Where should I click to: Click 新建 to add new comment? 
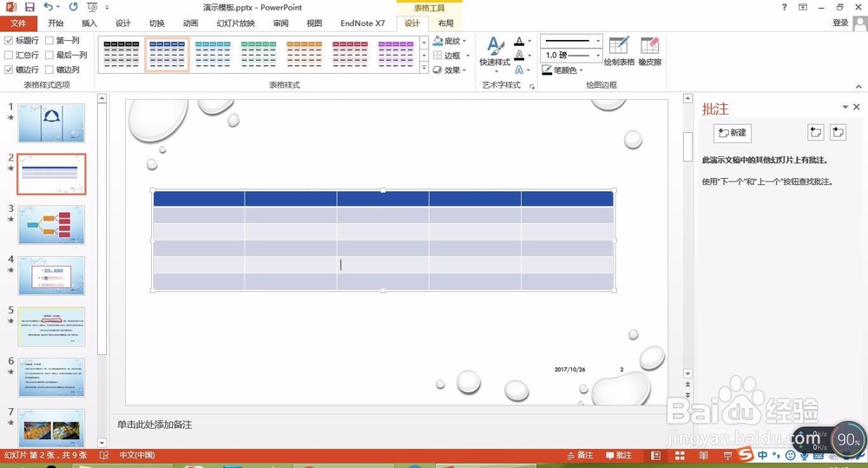tap(733, 132)
